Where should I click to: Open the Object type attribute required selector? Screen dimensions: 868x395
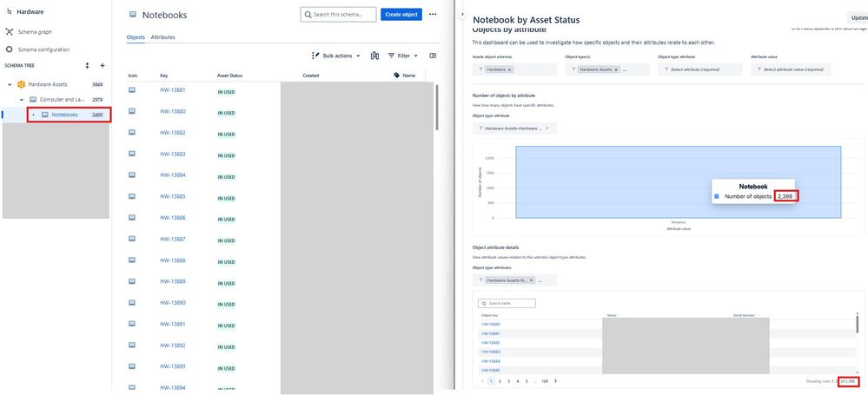[x=699, y=69]
